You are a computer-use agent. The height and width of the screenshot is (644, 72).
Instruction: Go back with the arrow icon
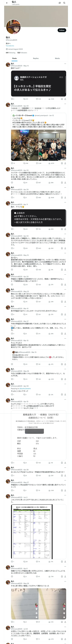pyautogui.click(x=7, y=3)
